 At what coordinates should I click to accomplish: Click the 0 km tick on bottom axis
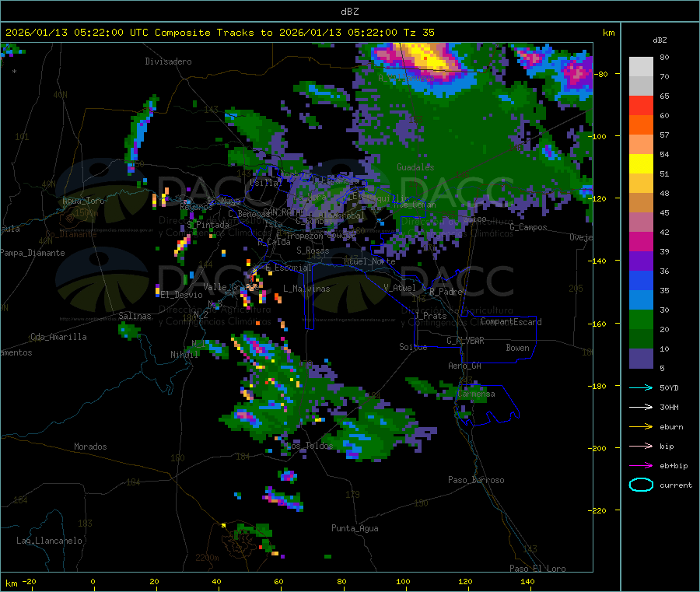coord(93,581)
